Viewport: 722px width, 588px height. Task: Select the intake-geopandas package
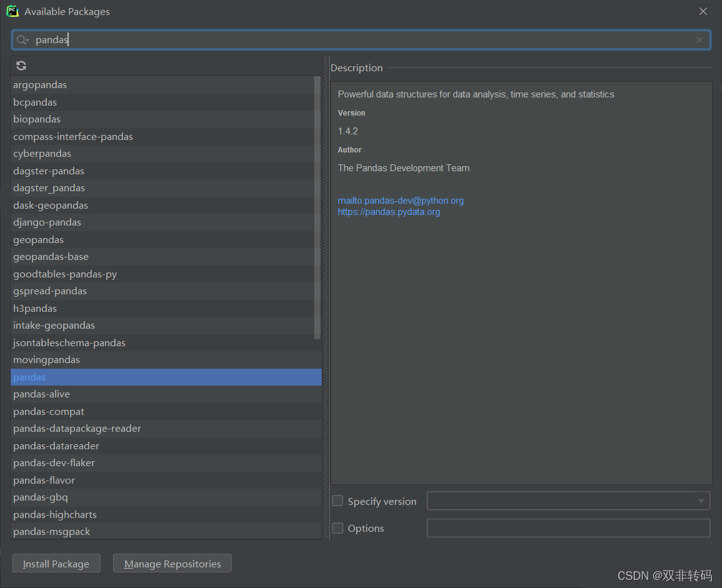pyautogui.click(x=162, y=326)
